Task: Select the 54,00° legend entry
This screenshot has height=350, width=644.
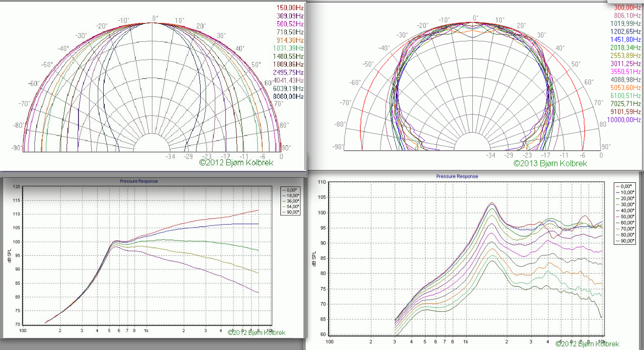Action: coord(291,206)
